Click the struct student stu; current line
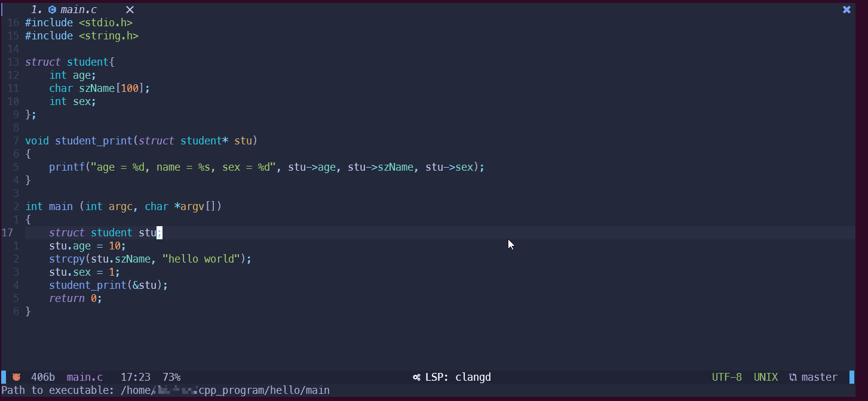This screenshot has height=401, width=868. click(106, 233)
